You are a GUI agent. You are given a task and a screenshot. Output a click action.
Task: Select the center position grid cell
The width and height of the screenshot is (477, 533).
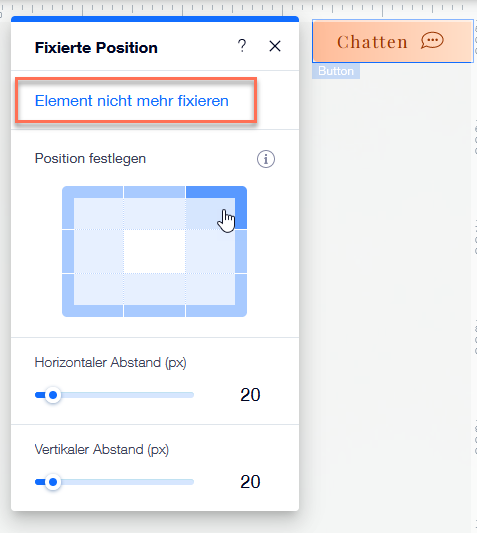click(154, 252)
